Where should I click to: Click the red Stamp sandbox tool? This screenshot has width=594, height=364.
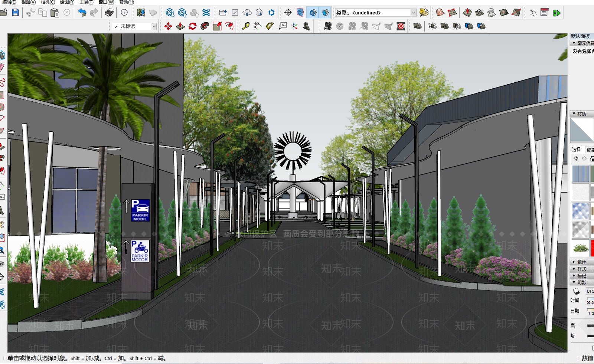467,13
